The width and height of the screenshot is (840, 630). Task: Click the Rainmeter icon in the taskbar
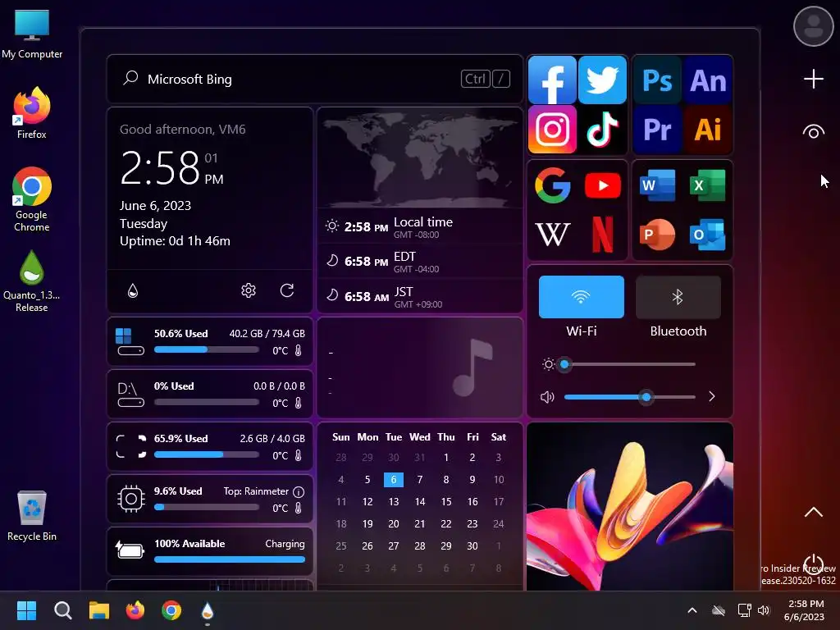pos(208,610)
